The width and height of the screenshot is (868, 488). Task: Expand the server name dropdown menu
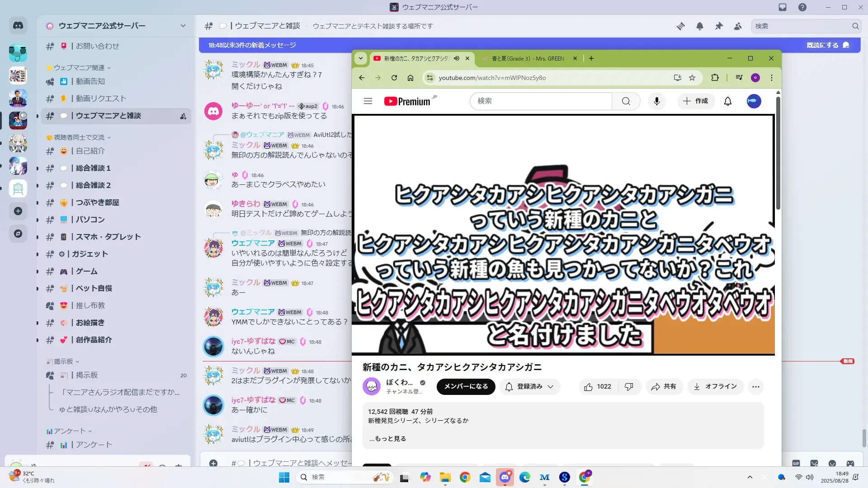point(183,26)
